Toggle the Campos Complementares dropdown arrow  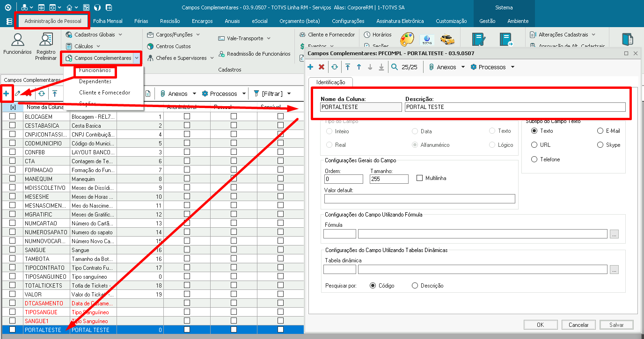(137, 58)
